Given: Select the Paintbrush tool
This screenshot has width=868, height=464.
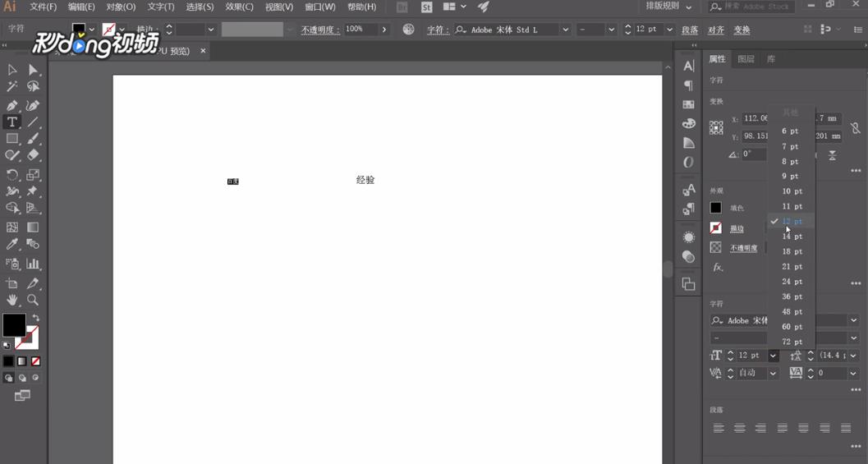Looking at the screenshot, I should (x=33, y=139).
